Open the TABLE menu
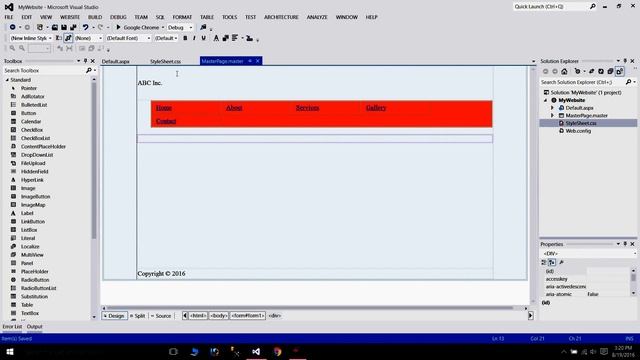Screen dimensions: 640x360 pos(207,17)
